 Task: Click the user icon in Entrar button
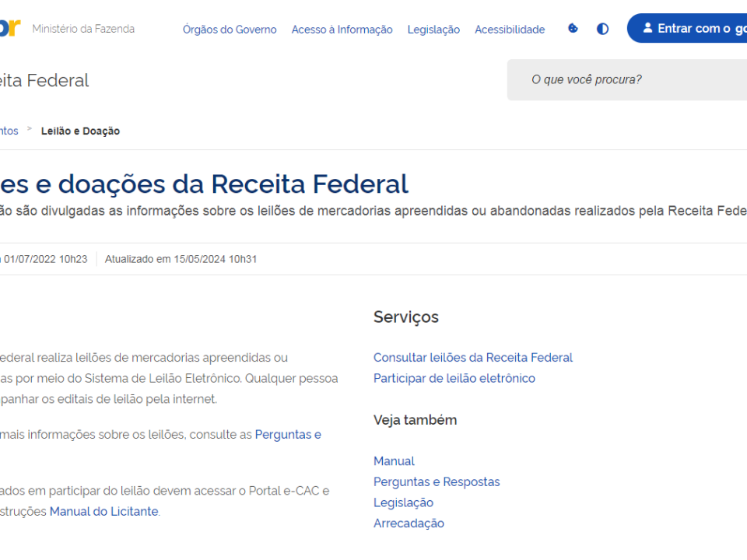click(x=647, y=28)
